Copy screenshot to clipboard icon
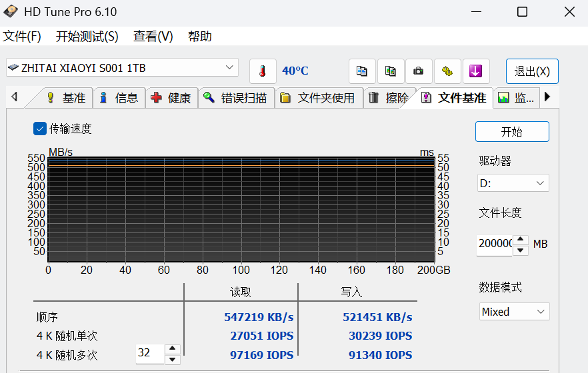This screenshot has width=588, height=373. pyautogui.click(x=391, y=71)
